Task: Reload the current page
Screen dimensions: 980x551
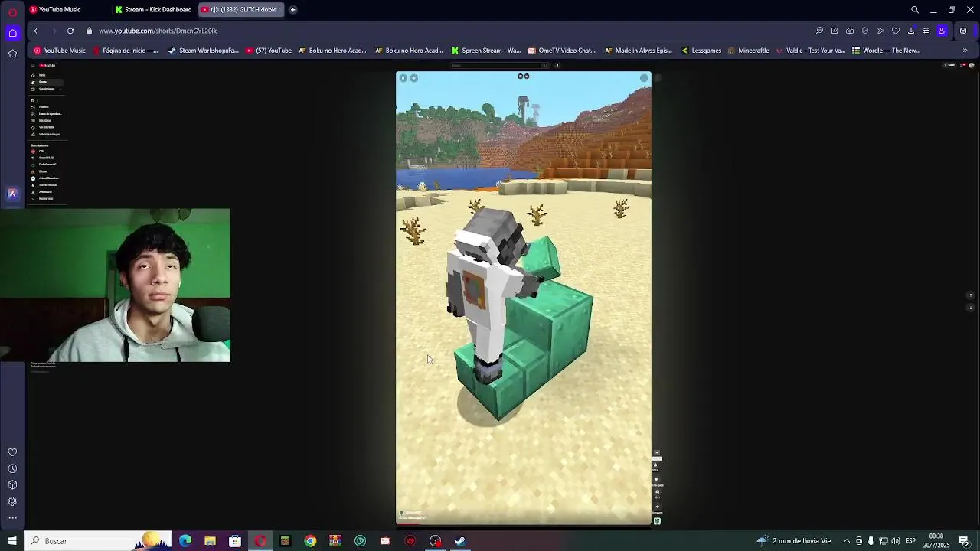Action: 70,31
